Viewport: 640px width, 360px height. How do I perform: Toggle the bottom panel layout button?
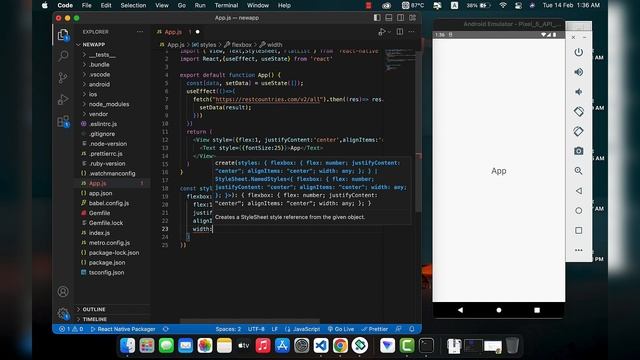pyautogui.click(x=389, y=18)
